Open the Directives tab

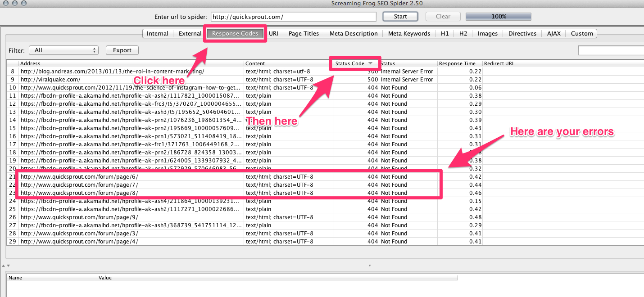(522, 34)
